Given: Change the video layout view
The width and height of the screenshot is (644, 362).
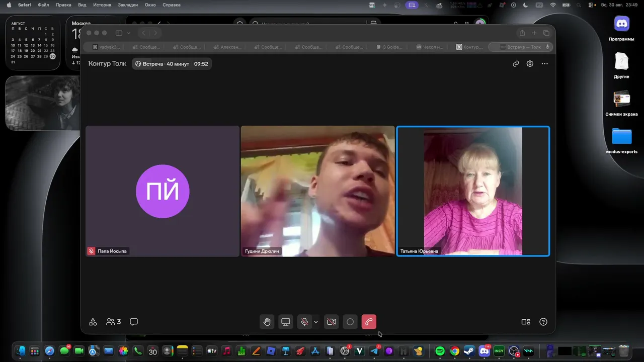Looking at the screenshot, I should (526, 322).
